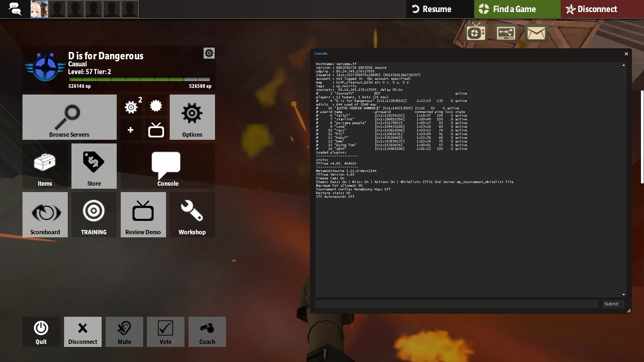Image resolution: width=644 pixels, height=362 pixels.
Task: Open Mute players
Action: point(124,332)
